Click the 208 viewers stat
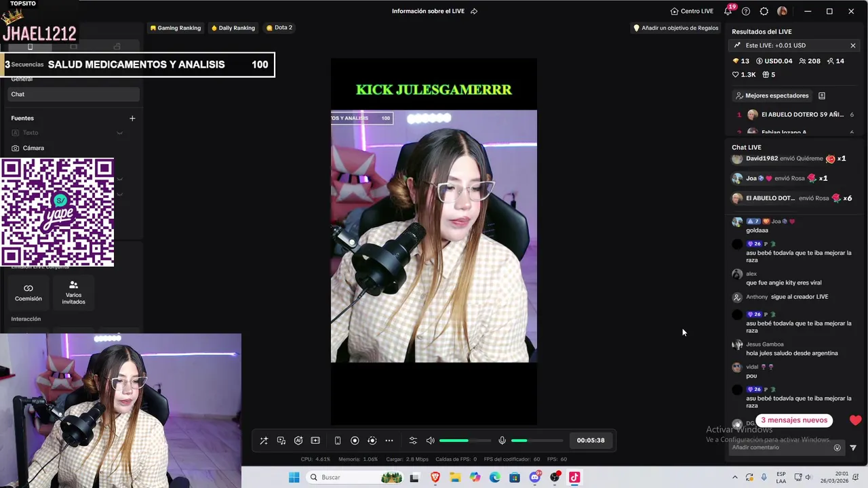Image resolution: width=868 pixels, height=488 pixels. click(810, 61)
